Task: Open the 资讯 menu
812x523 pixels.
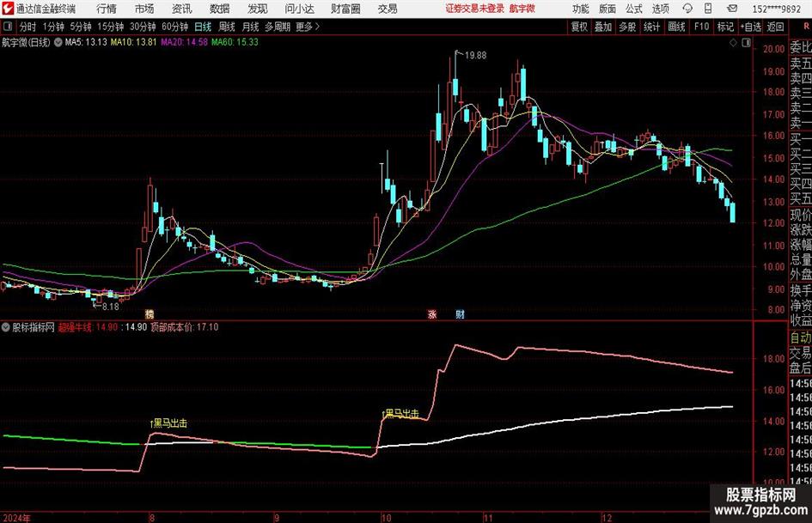Action: (x=182, y=9)
